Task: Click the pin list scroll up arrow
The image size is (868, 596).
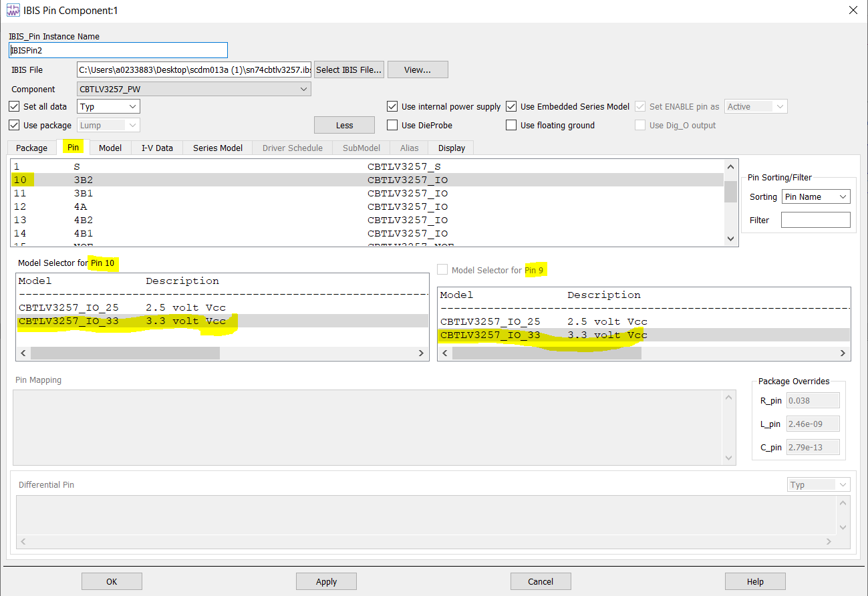Action: tap(731, 166)
